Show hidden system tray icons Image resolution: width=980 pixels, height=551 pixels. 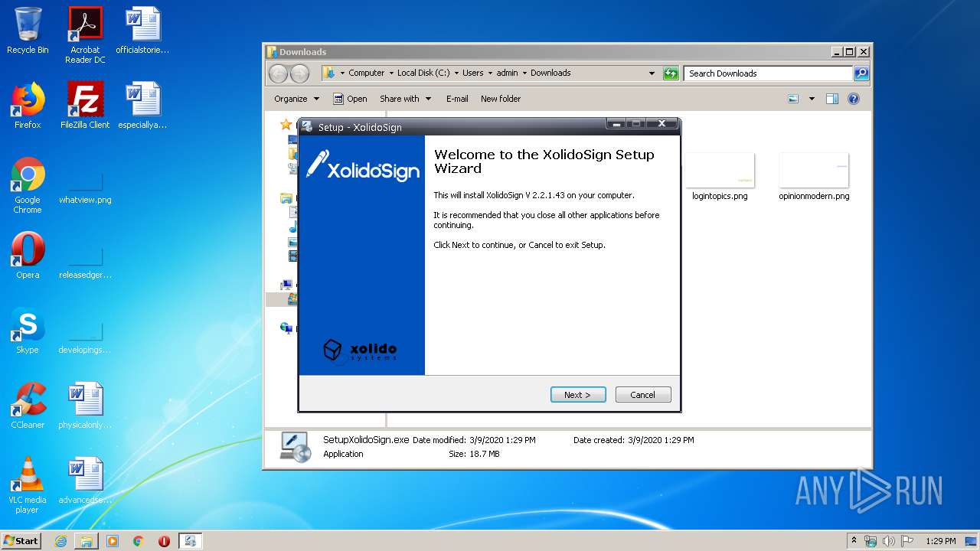pyautogui.click(x=854, y=541)
